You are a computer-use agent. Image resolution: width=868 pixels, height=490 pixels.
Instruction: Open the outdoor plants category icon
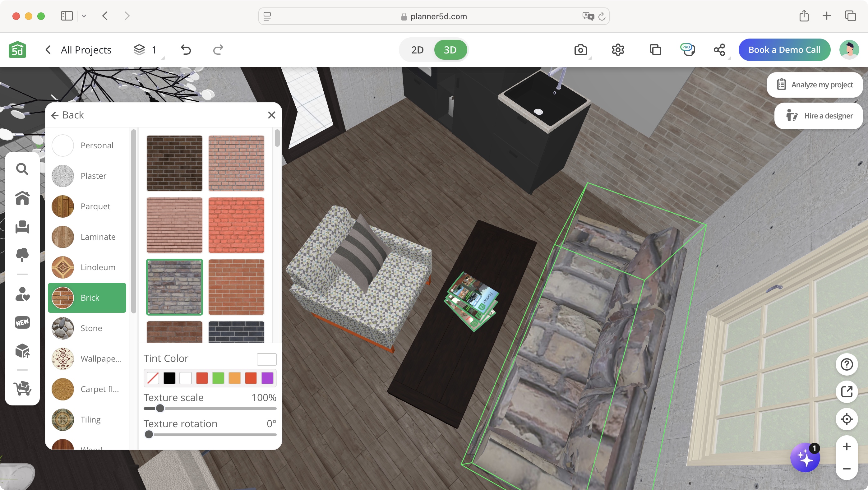22,255
